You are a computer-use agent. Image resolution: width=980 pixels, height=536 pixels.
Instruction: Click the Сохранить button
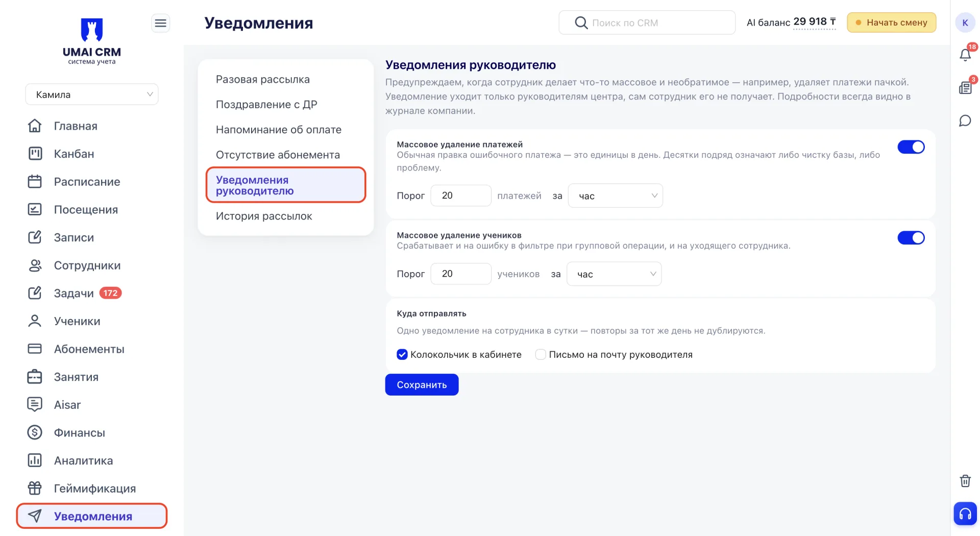click(422, 385)
